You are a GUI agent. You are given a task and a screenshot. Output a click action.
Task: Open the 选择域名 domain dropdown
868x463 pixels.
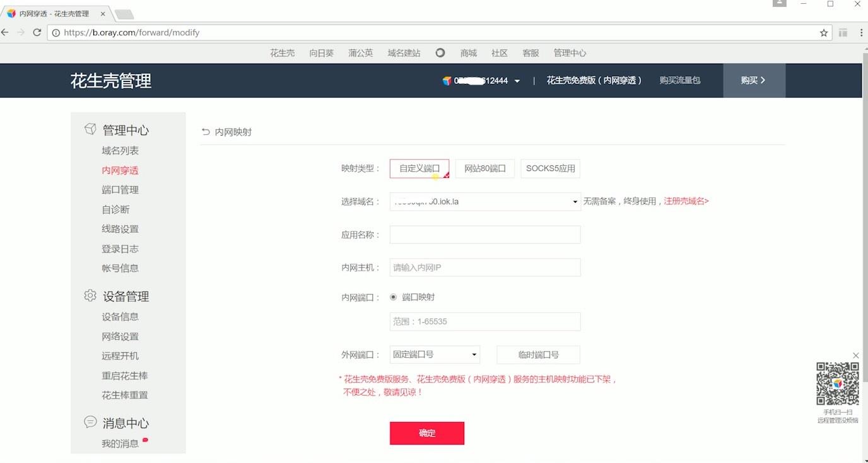[485, 202]
